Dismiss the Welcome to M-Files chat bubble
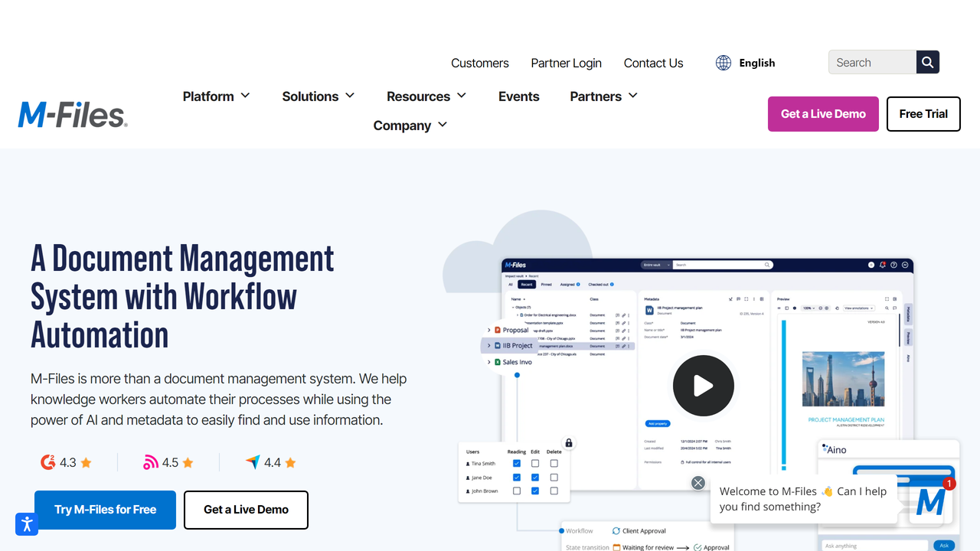The width and height of the screenshot is (980, 551). 698,483
